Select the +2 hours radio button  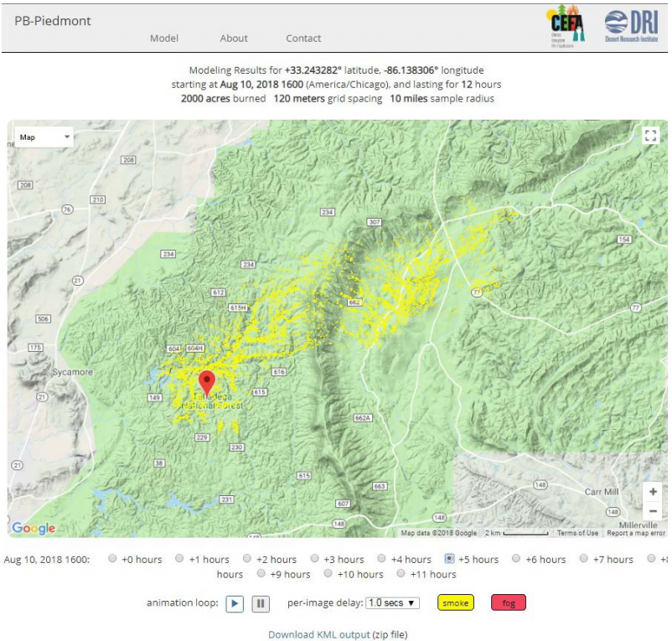pos(247,558)
